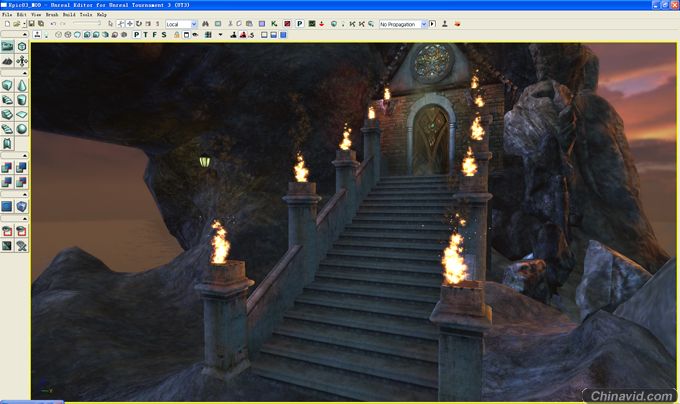Image resolution: width=680 pixels, height=404 pixels.
Task: Select the Volumetric brush builder
Action: click(x=7, y=143)
